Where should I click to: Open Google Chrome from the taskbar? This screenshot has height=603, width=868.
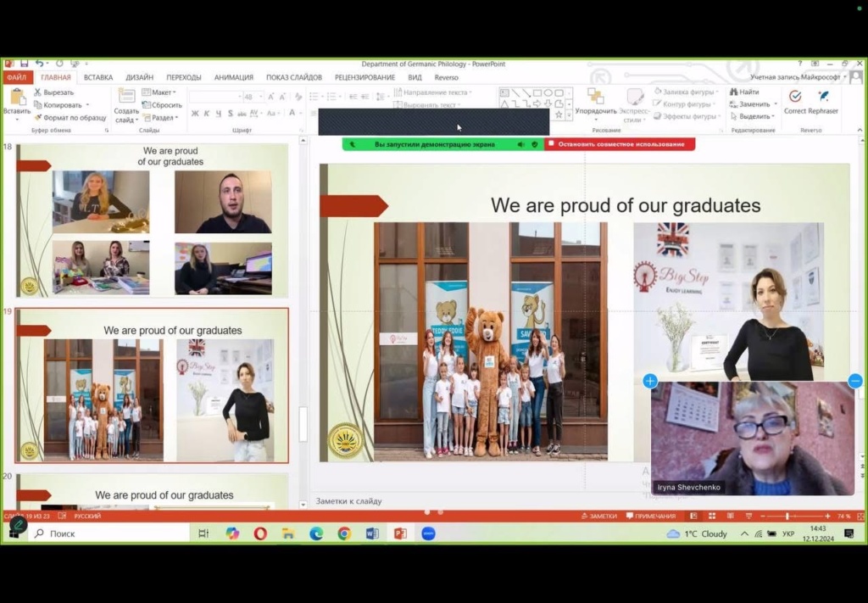tap(344, 533)
